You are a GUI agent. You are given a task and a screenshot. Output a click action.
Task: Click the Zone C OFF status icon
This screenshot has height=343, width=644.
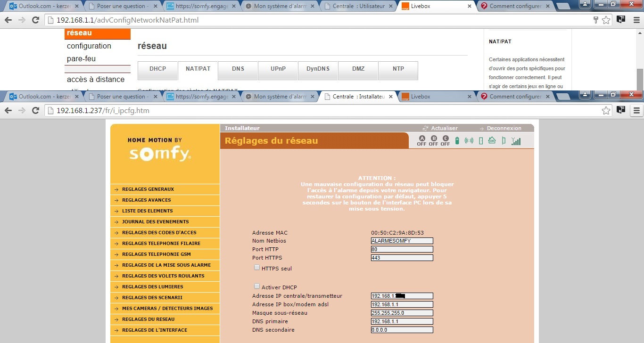point(445,141)
